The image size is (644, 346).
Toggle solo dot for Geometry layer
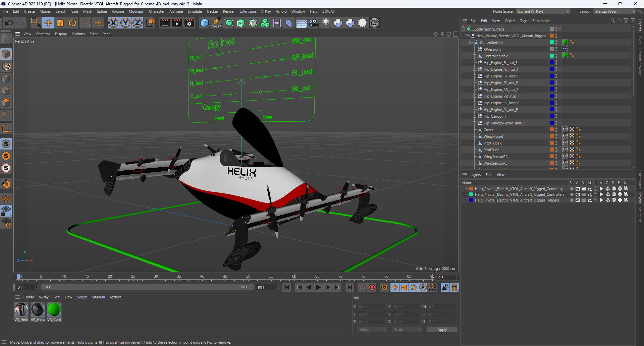click(x=572, y=189)
